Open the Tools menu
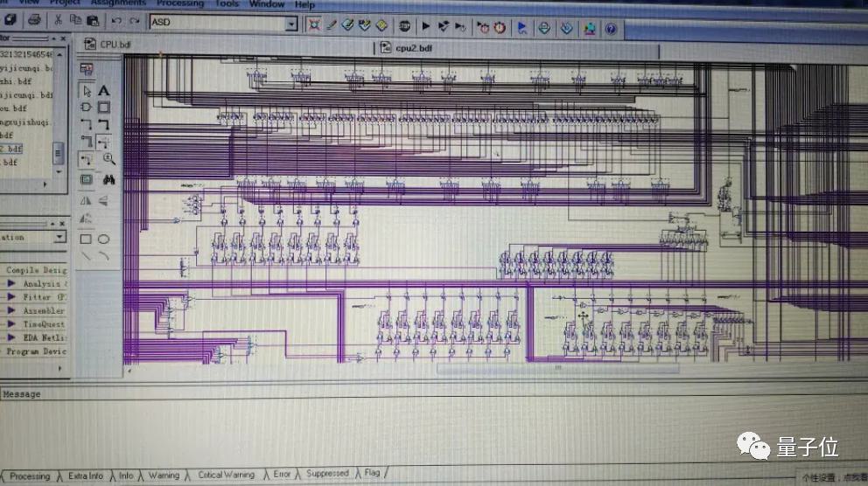Viewport: 868px width, 486px height. tap(227, 3)
